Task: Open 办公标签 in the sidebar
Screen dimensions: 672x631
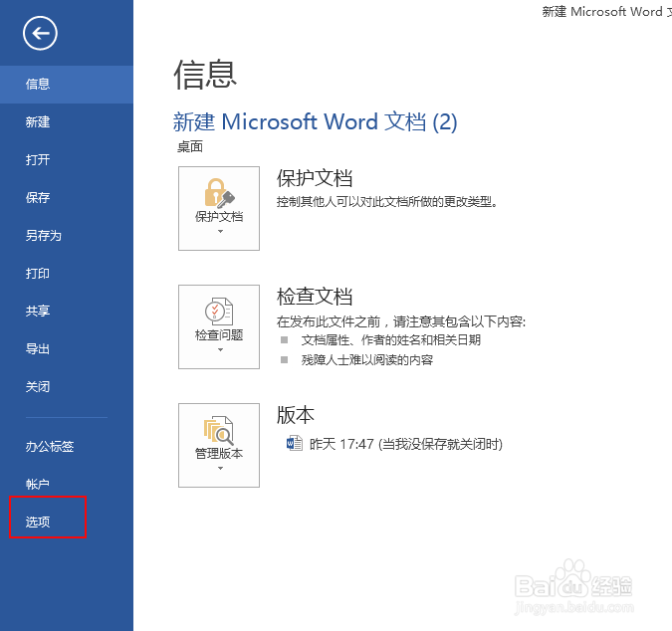Action: click(67, 446)
